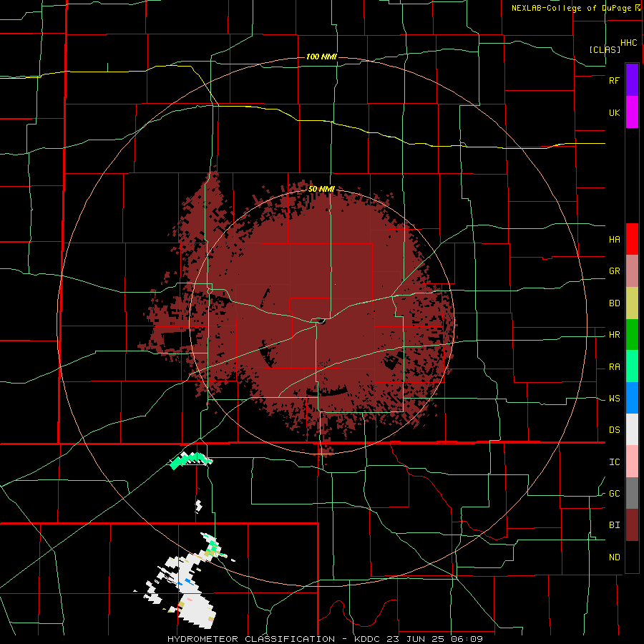Screen dimensions: 644x644
Task: Click the GR legend label
Action: coord(614,271)
